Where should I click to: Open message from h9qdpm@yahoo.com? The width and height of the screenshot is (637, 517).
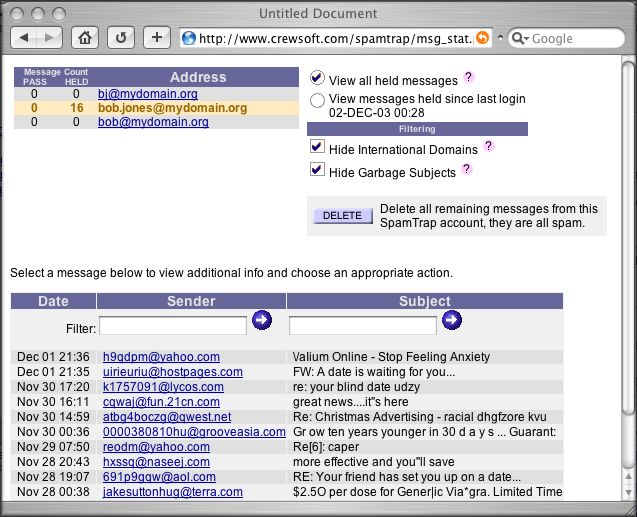pos(161,357)
